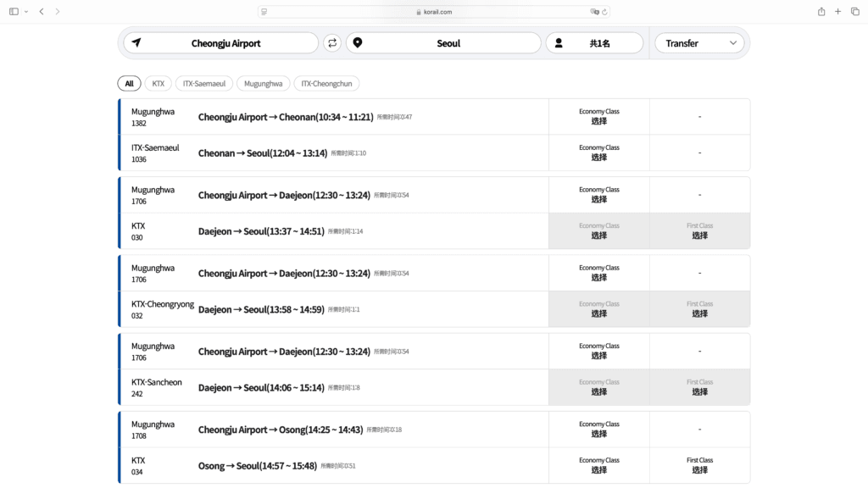
Task: Expand the Transfer dropdown
Action: click(x=699, y=43)
